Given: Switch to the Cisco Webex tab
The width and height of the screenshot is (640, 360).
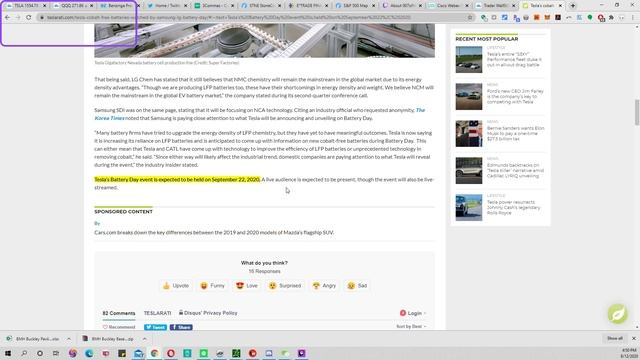Looking at the screenshot, I should click(x=448, y=6).
